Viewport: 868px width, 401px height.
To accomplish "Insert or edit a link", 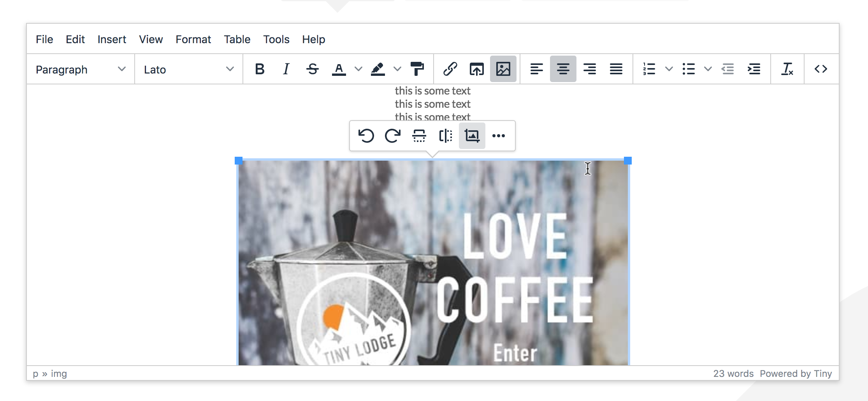I will click(x=450, y=69).
